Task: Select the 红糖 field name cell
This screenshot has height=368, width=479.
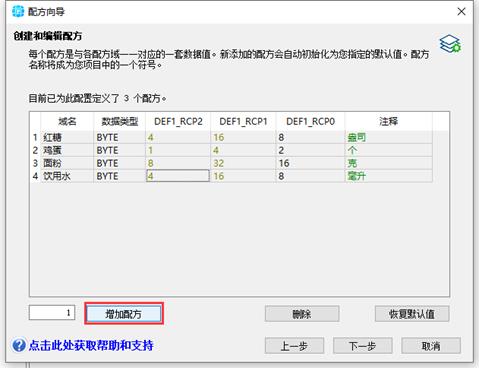Action: tap(67, 137)
